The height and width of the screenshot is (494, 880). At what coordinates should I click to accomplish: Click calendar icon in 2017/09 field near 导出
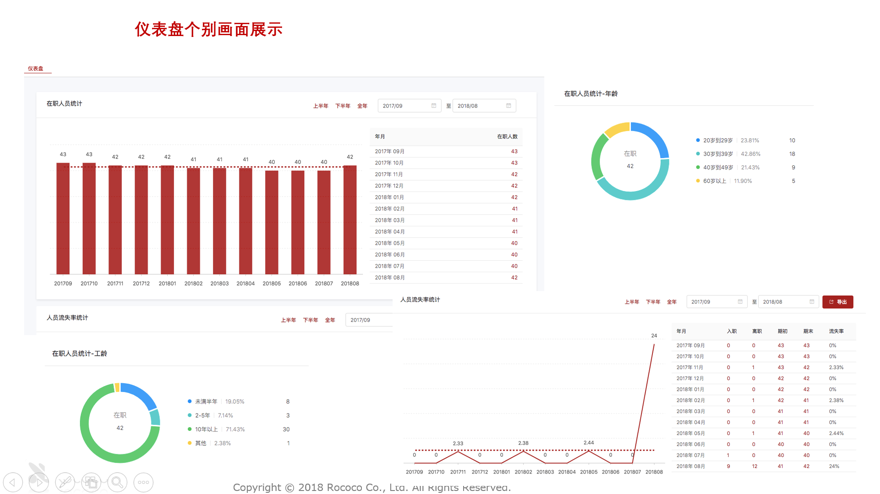pyautogui.click(x=740, y=302)
